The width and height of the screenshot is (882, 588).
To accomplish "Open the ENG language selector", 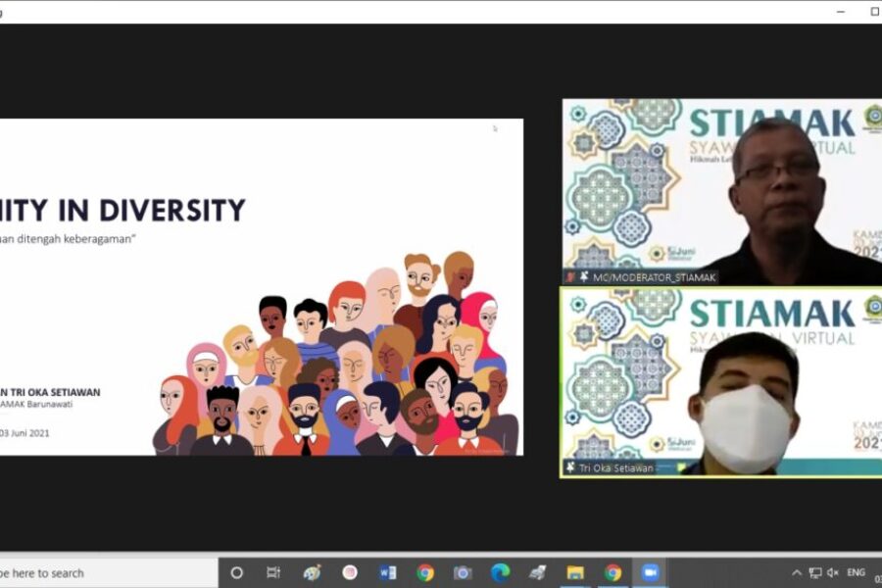I will 856,572.
